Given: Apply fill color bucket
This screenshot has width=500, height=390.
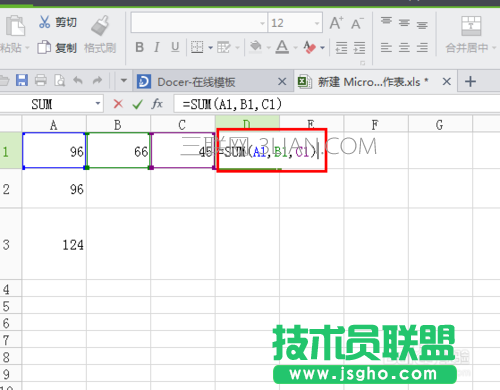Looking at the screenshot, I should (x=256, y=47).
